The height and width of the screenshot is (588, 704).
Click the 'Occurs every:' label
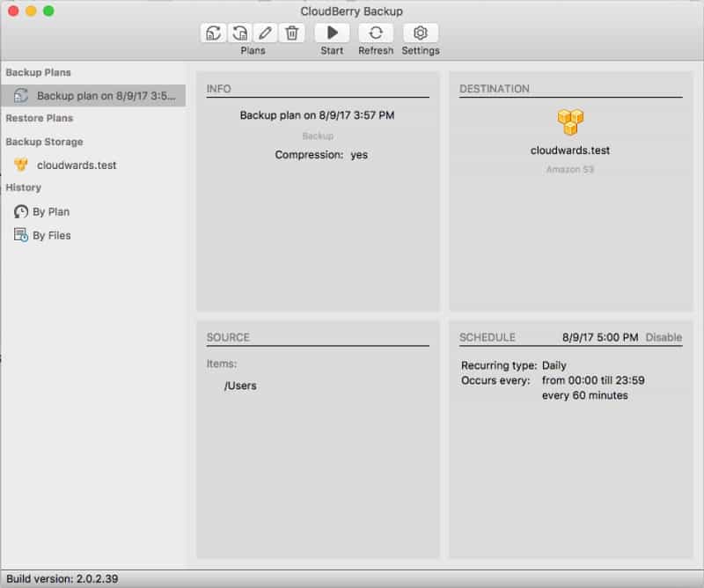(495, 380)
